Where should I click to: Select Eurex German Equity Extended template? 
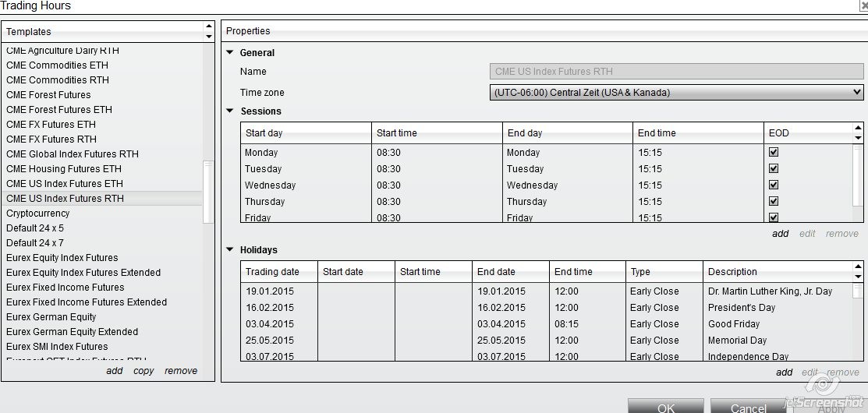coord(72,332)
